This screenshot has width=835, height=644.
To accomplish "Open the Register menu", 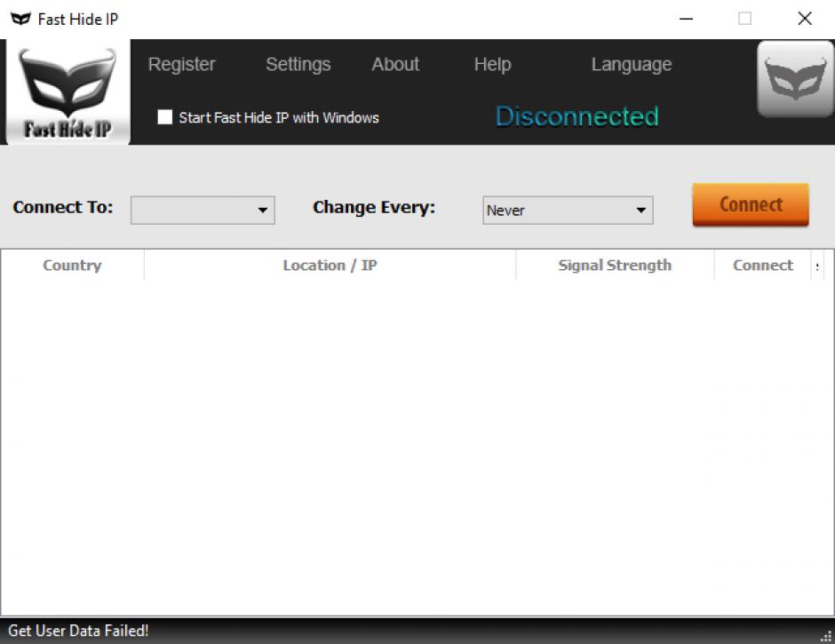I will (x=181, y=65).
